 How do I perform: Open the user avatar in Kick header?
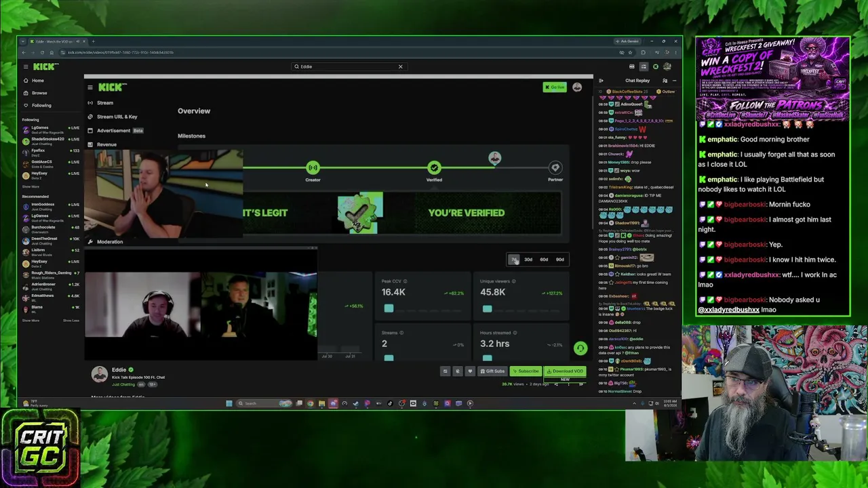tap(667, 66)
